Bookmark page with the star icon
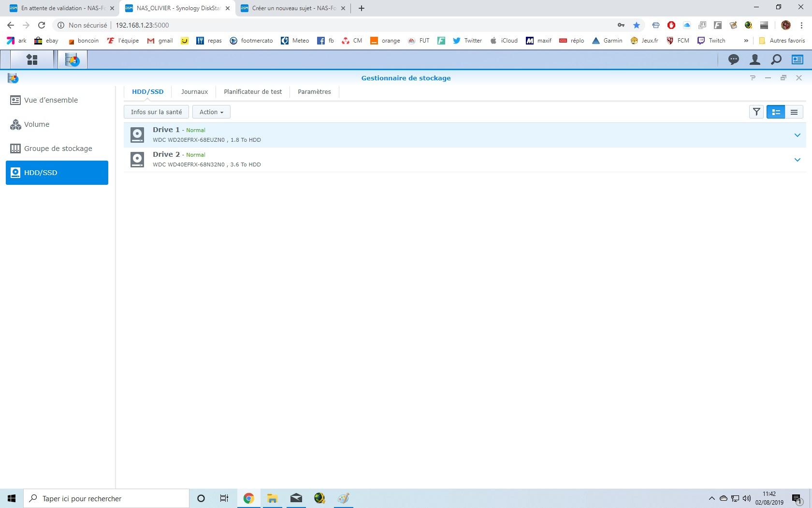 click(637, 25)
